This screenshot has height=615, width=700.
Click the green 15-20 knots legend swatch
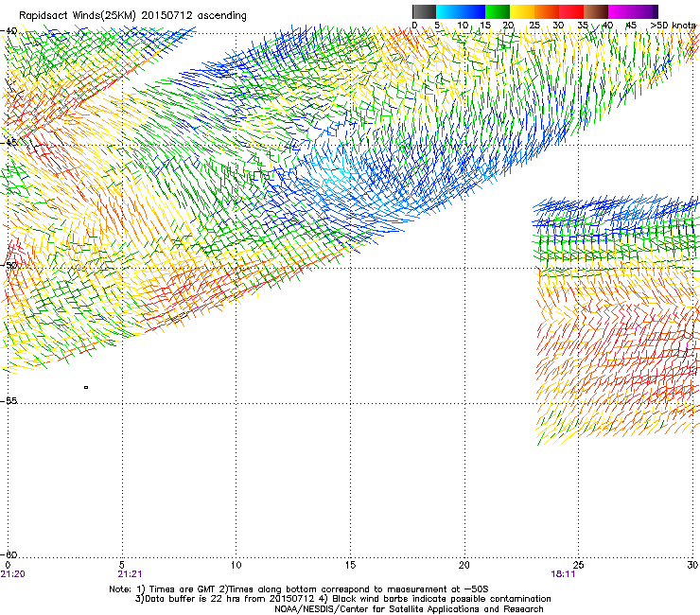click(x=498, y=11)
